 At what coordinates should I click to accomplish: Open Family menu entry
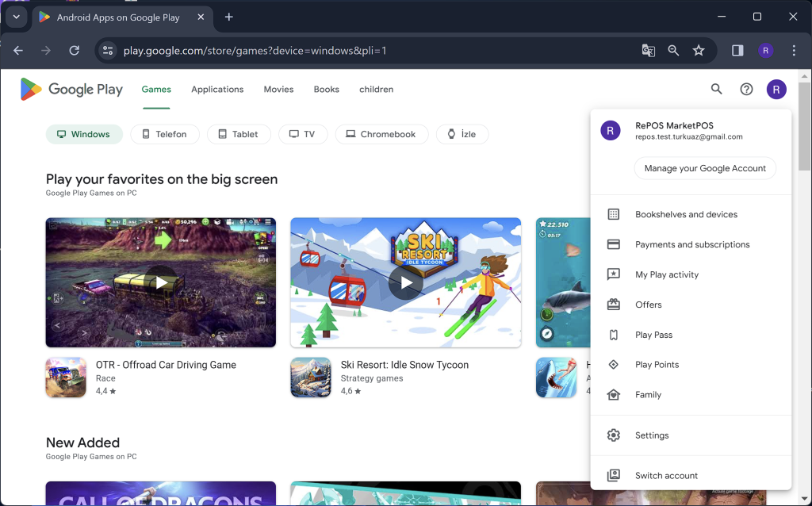pyautogui.click(x=691, y=395)
